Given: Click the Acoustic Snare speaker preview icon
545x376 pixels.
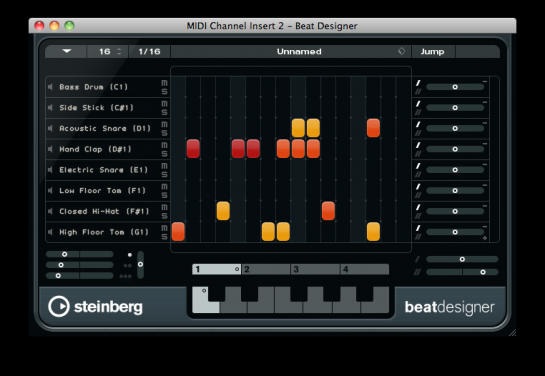Looking at the screenshot, I should pyautogui.click(x=50, y=129).
